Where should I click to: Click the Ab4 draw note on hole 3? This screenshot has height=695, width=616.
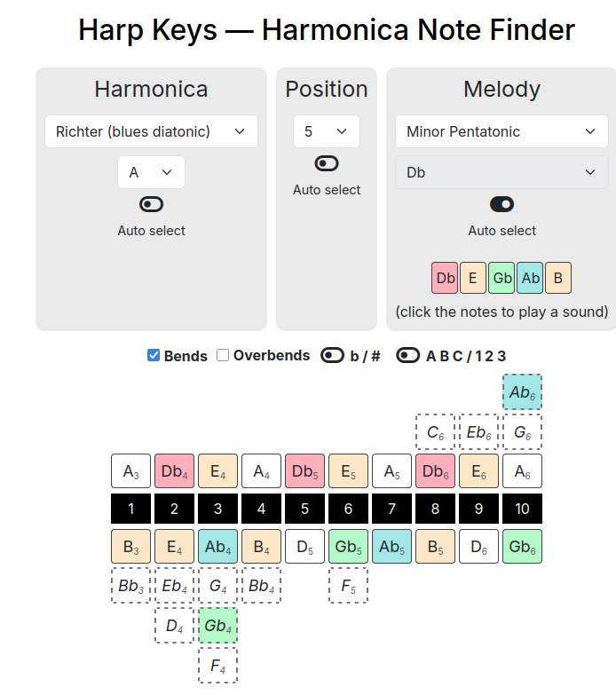click(x=217, y=547)
